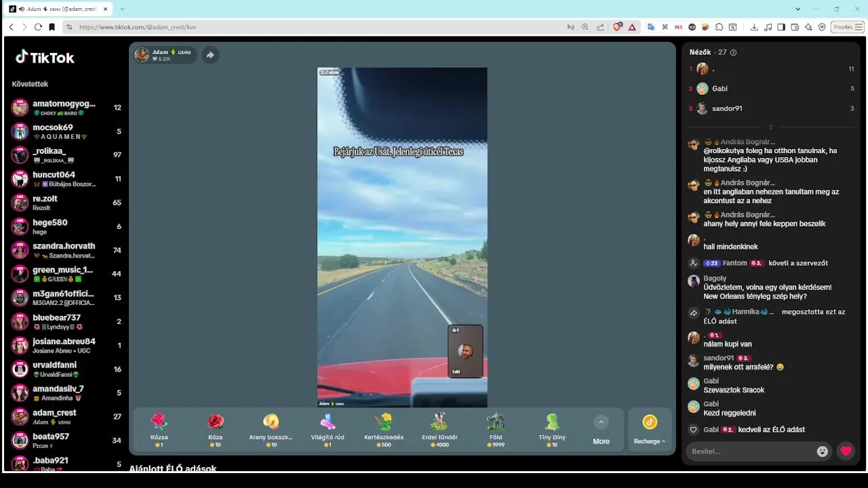The image size is (868, 488).
Task: Click the Nézők help question mark icon
Action: click(733, 52)
